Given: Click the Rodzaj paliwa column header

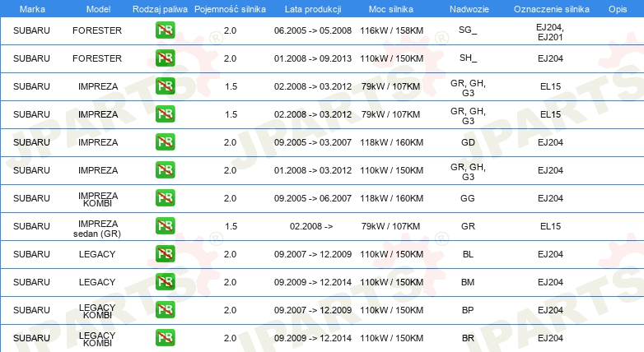Looking at the screenshot, I should coord(160,9).
